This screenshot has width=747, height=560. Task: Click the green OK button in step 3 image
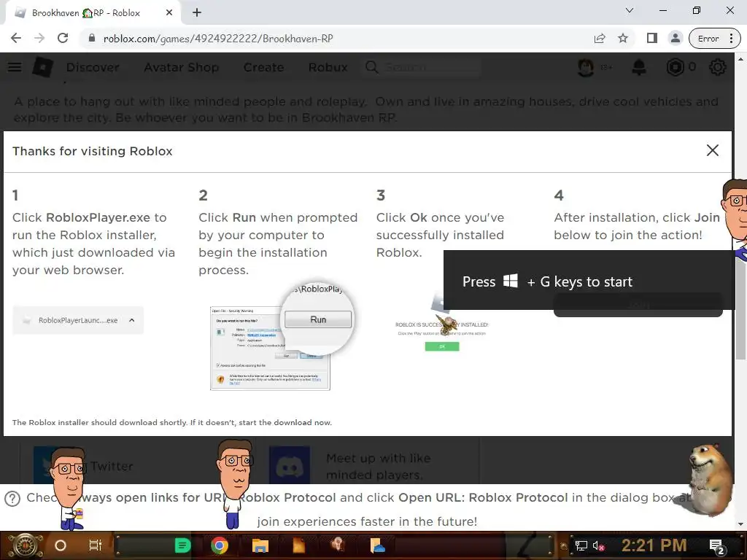(x=442, y=346)
